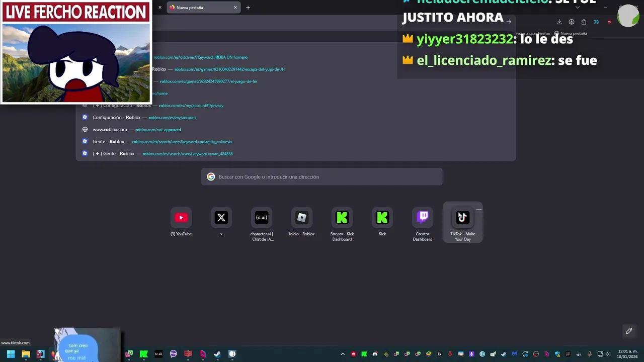Select suggestion Gente - Roblox polamitx_polinesia
Viewport: 644px width, 362px height.
click(296, 142)
